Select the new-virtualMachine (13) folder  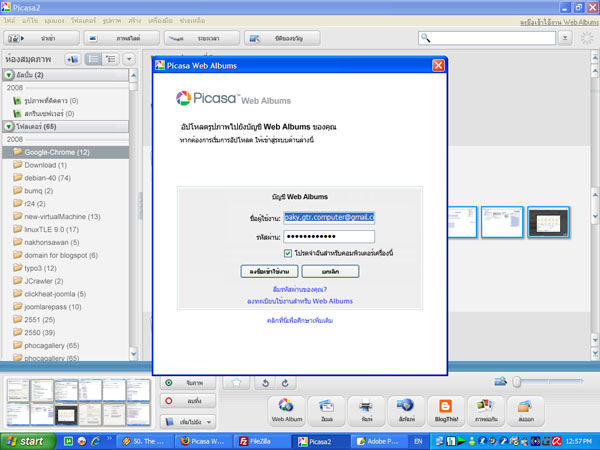coord(65,217)
